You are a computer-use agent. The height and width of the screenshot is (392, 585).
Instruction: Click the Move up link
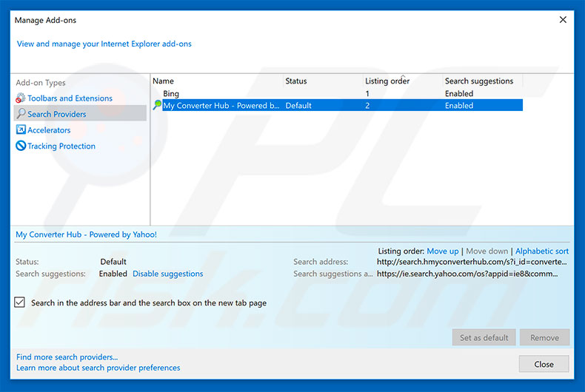443,251
